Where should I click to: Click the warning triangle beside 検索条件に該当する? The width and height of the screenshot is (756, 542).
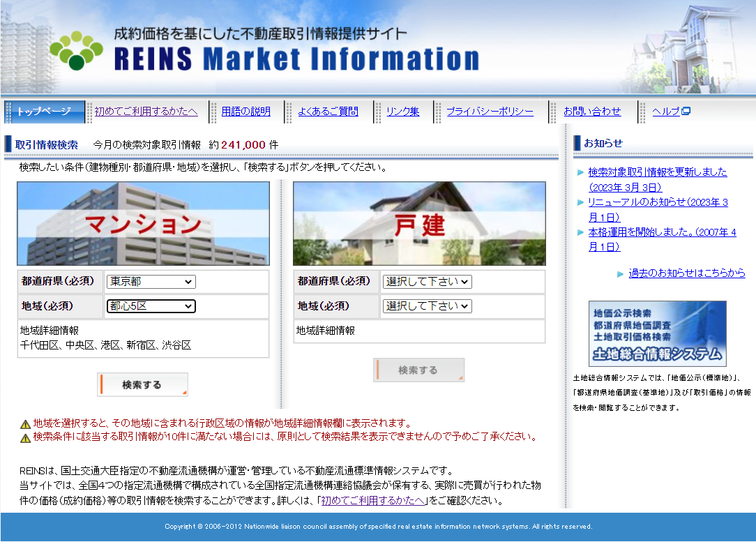(26, 438)
